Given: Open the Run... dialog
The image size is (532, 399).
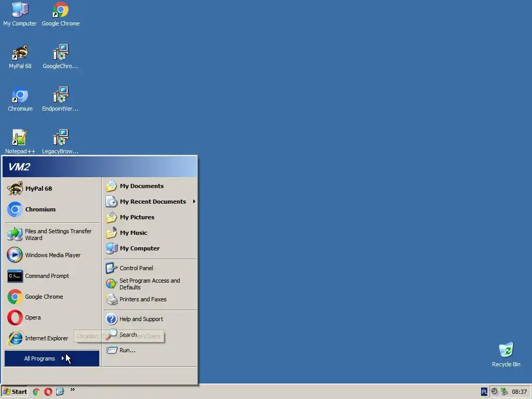Looking at the screenshot, I should tap(150, 350).
